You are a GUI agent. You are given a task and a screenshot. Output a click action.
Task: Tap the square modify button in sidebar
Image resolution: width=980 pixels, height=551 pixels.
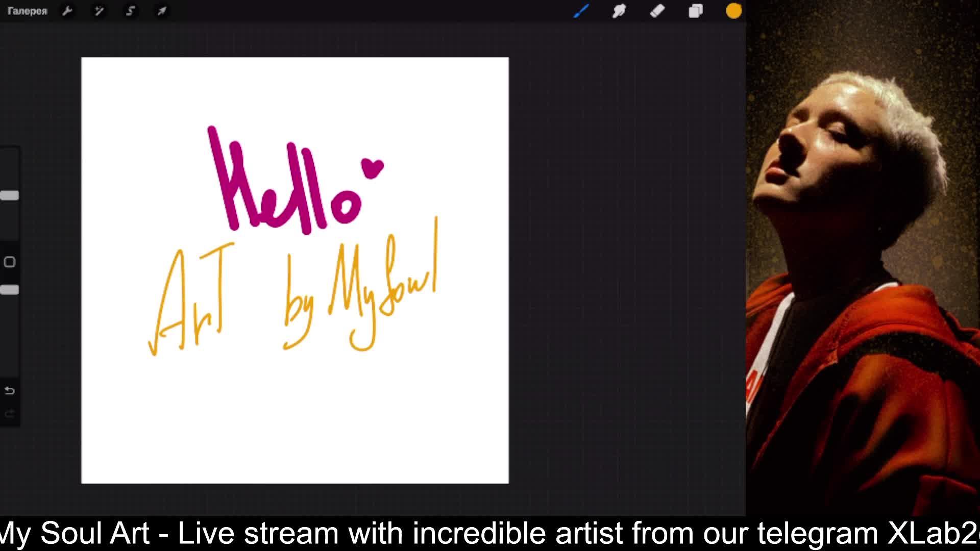(10, 262)
